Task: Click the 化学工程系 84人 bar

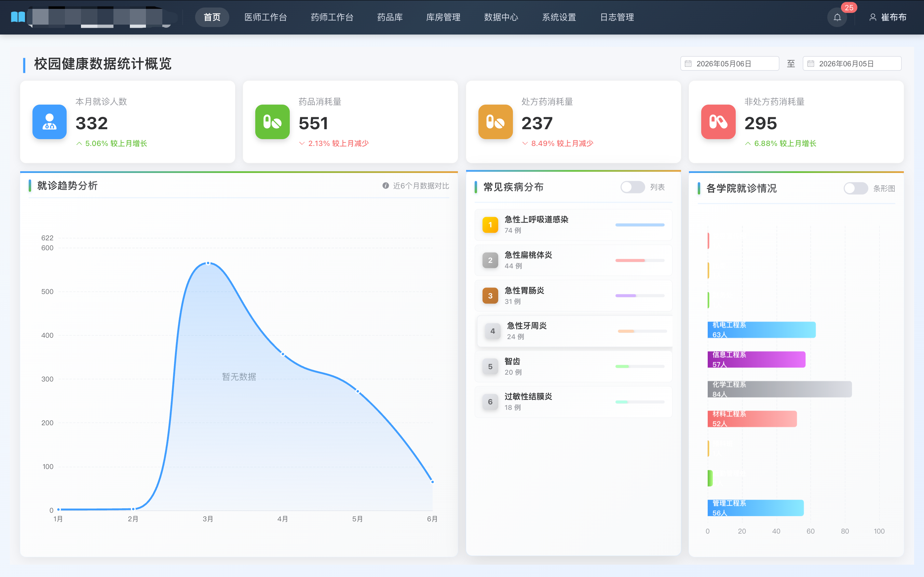Action: click(x=779, y=389)
